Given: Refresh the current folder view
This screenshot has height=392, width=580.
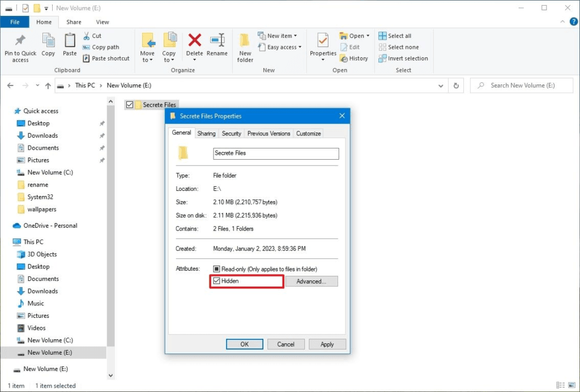Looking at the screenshot, I should tap(456, 86).
